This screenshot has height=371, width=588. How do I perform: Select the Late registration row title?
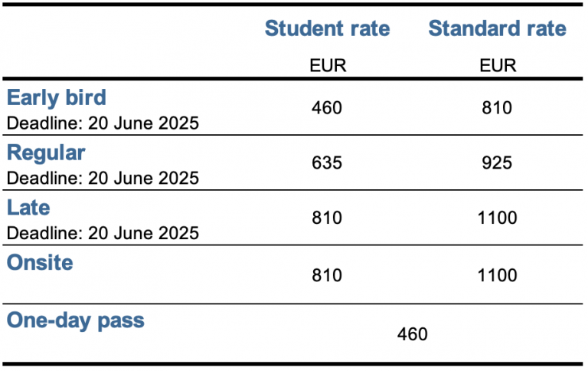tap(28, 208)
